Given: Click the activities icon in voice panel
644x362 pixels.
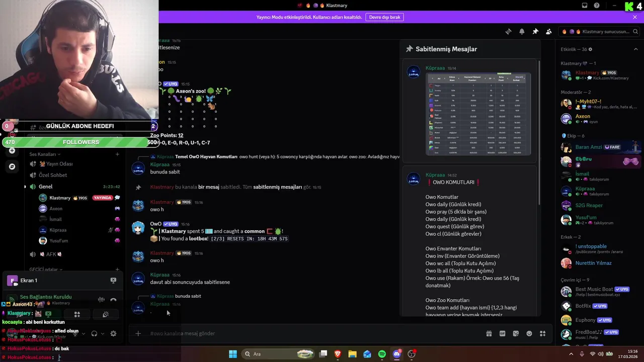Looking at the screenshot, I should [x=77, y=314].
